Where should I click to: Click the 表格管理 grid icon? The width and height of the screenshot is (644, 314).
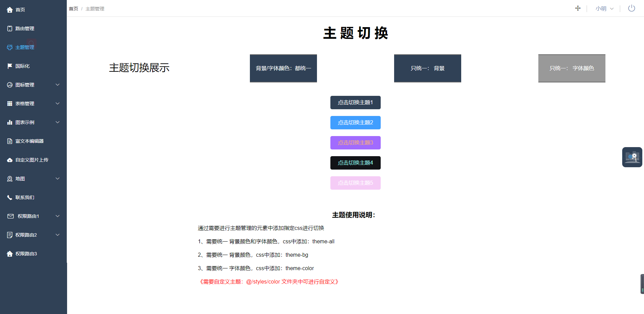coord(10,104)
